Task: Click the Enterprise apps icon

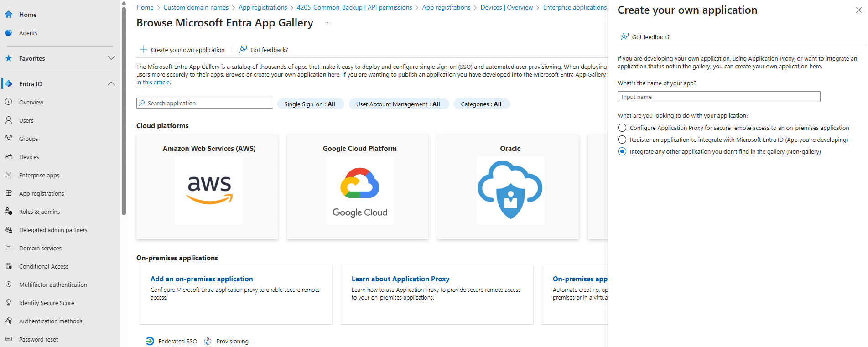Action: (x=9, y=175)
